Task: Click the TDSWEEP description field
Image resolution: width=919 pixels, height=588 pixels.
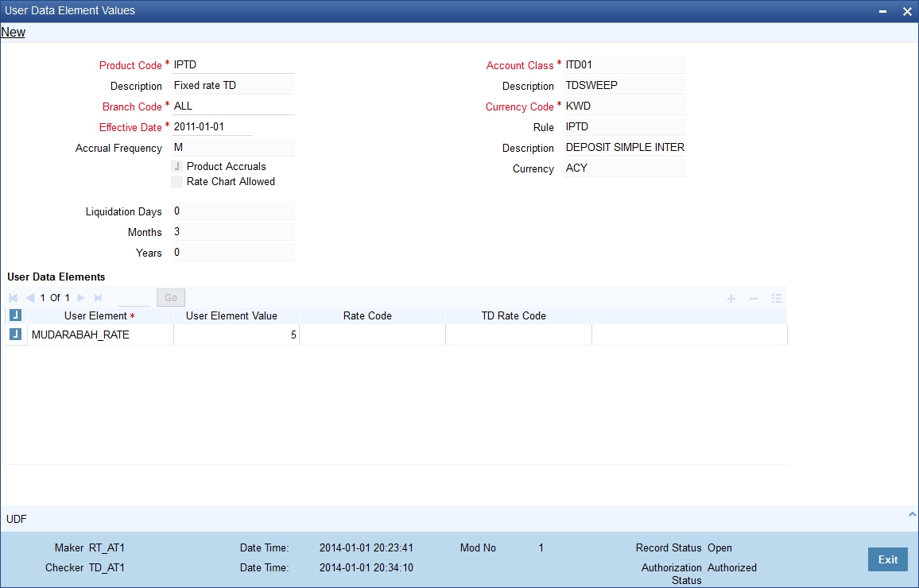Action: click(625, 86)
